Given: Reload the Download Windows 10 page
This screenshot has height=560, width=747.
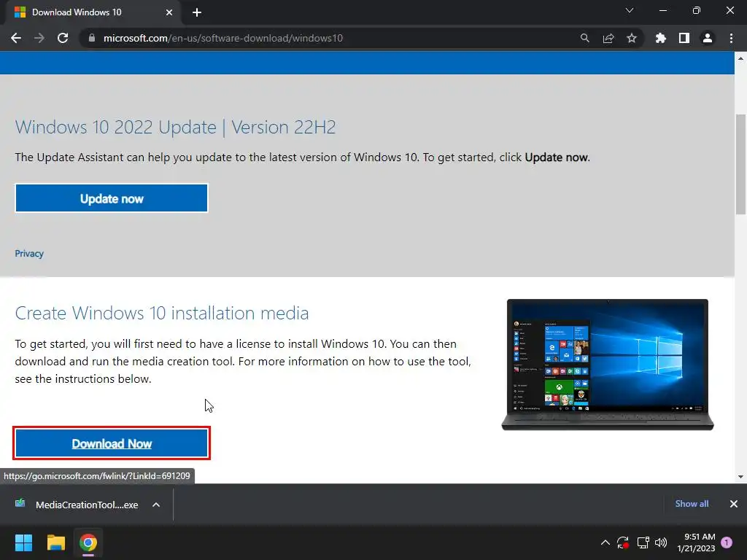Looking at the screenshot, I should click(63, 38).
